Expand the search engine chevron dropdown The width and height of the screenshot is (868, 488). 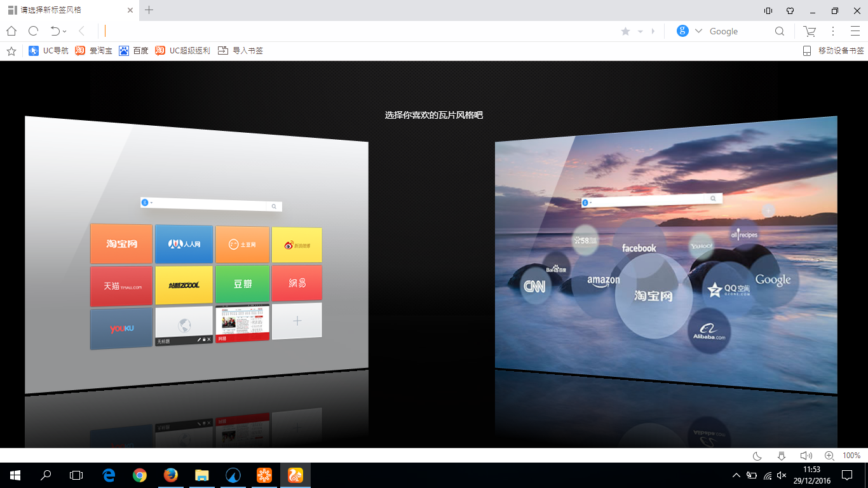pos(698,31)
